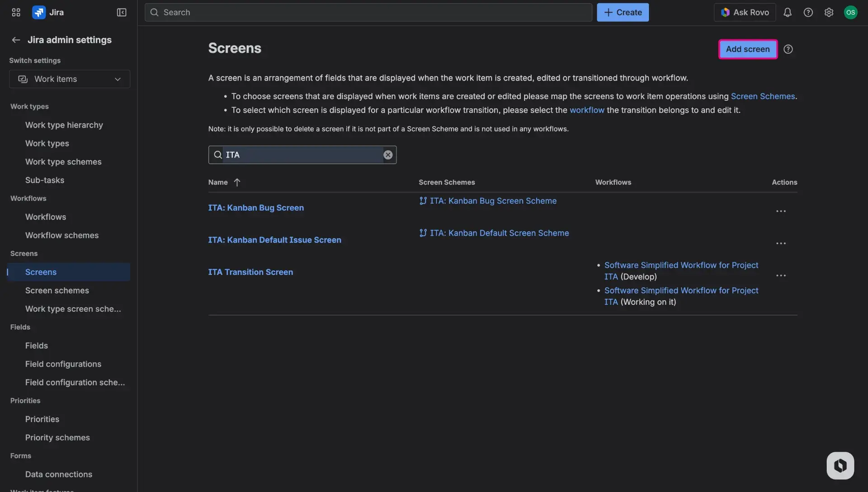This screenshot has width=868, height=492.
Task: Open actions menu for ITA Transition Screen
Action: (x=781, y=275)
